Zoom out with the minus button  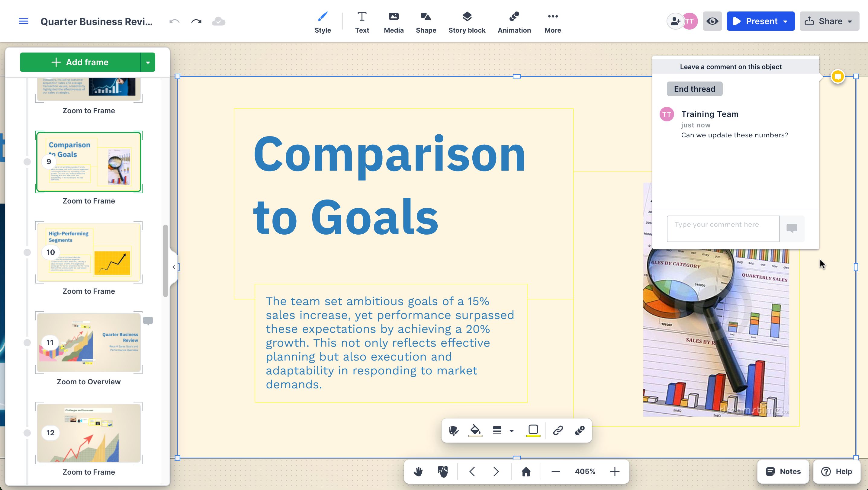(556, 471)
